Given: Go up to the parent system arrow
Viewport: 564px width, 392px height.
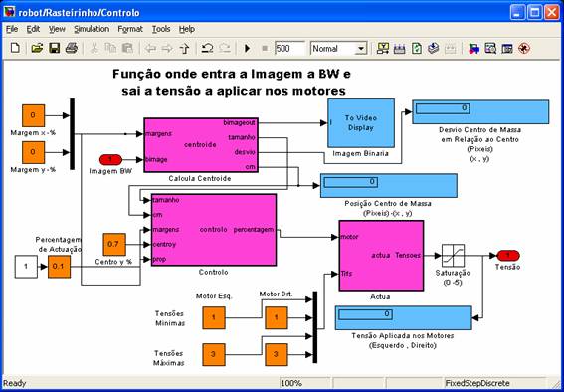Looking at the screenshot, I should coord(184,48).
